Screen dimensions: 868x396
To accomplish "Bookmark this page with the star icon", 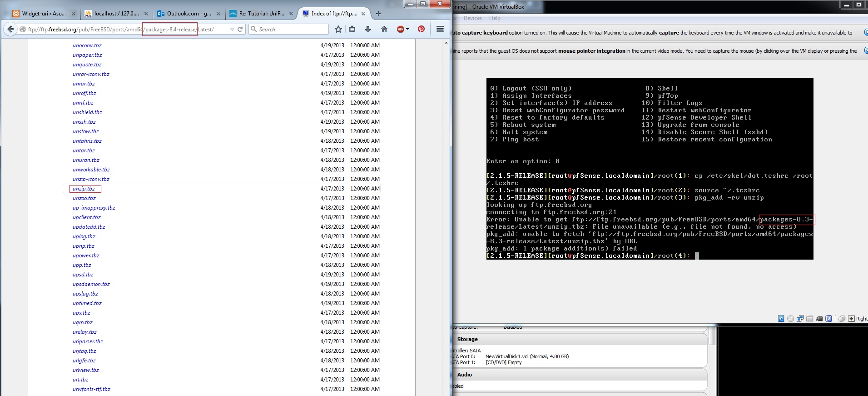I will tap(338, 29).
